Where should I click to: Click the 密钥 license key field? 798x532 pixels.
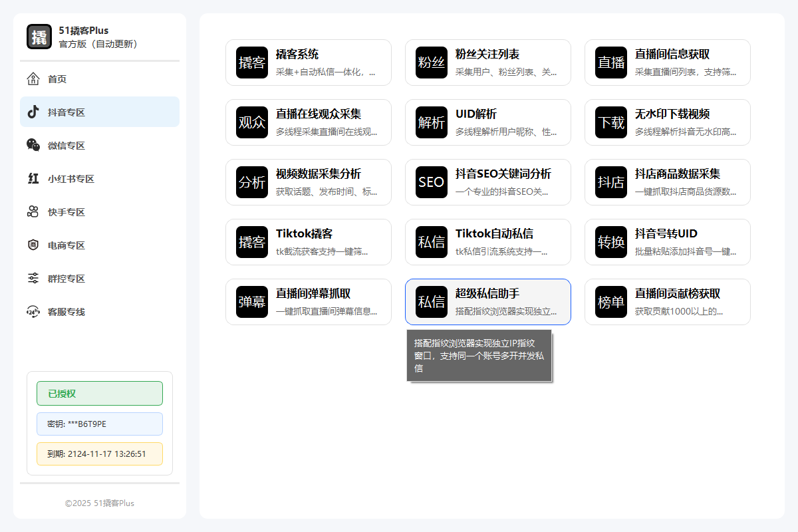(100, 424)
